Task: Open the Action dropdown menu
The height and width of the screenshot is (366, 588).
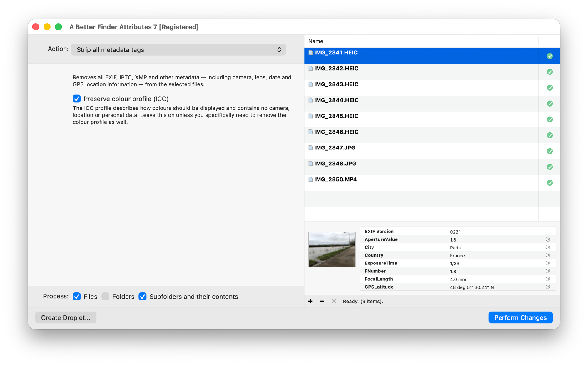Action: pyautogui.click(x=178, y=50)
